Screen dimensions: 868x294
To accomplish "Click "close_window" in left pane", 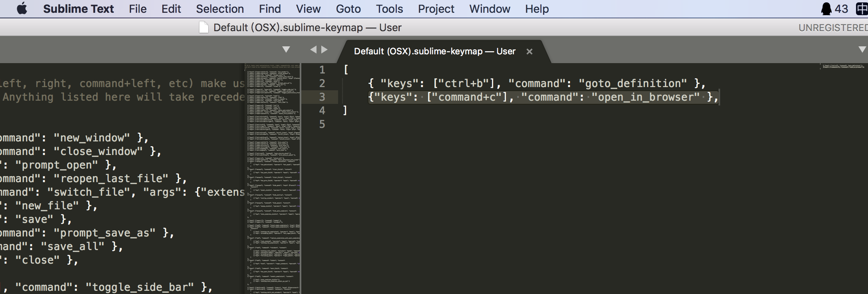I will [x=98, y=151].
